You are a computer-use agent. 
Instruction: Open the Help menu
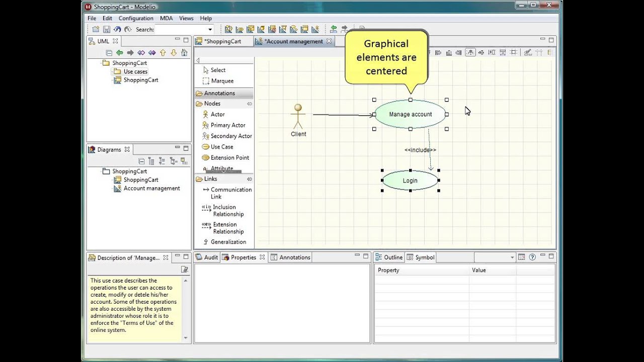pos(206,18)
